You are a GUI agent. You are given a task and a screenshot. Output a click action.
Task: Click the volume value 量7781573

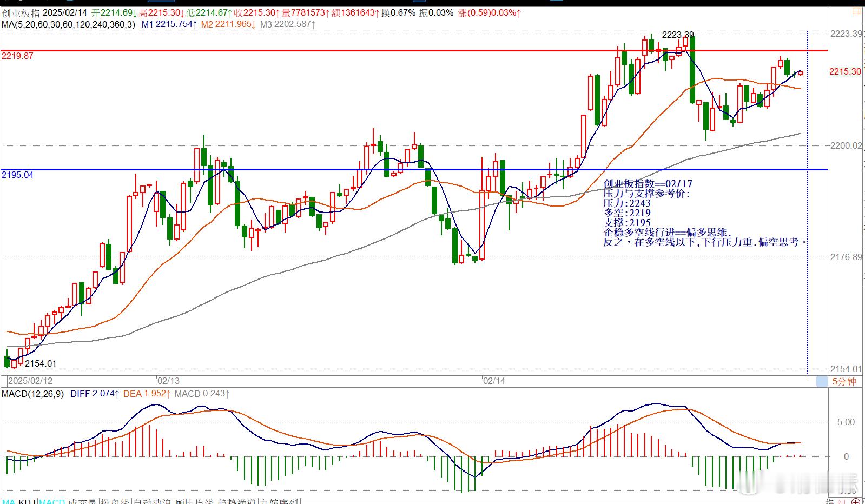(x=306, y=12)
